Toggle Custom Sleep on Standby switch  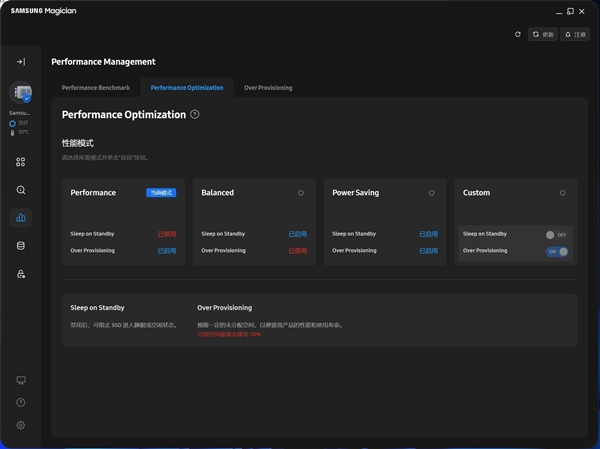[x=557, y=235]
